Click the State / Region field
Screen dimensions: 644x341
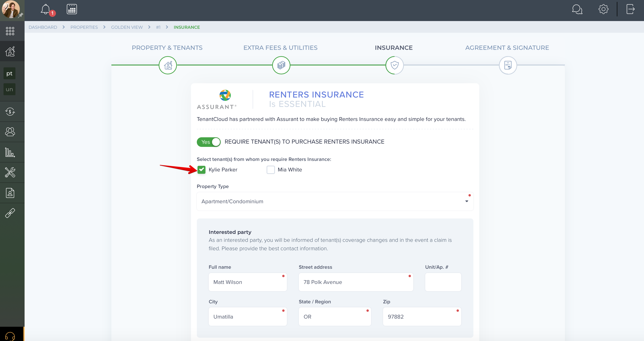(x=335, y=317)
